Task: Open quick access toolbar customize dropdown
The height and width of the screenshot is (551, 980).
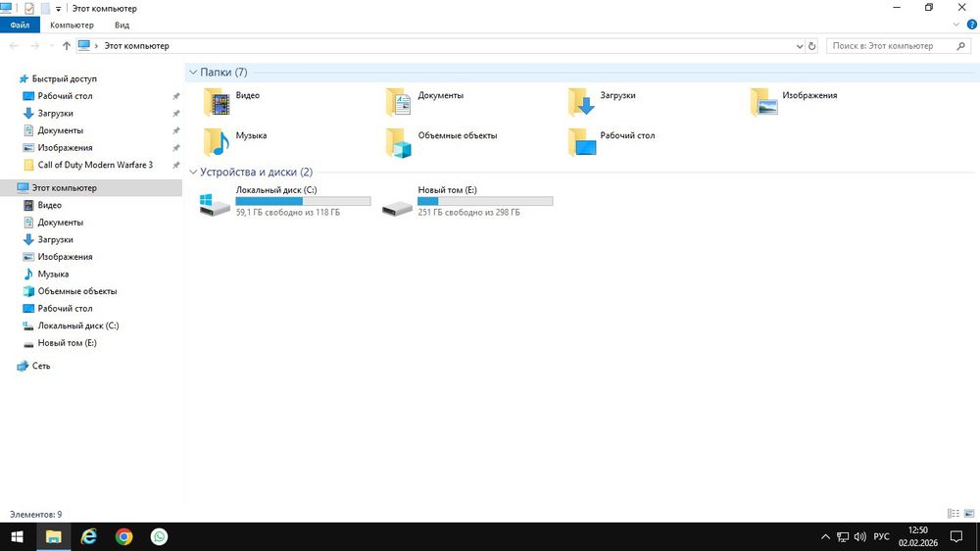Action: 58,9
